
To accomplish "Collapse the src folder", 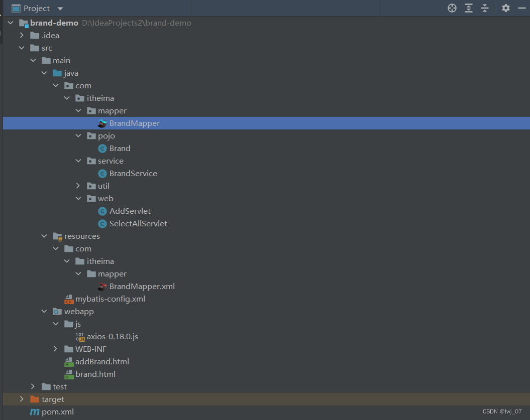I will [x=22, y=48].
